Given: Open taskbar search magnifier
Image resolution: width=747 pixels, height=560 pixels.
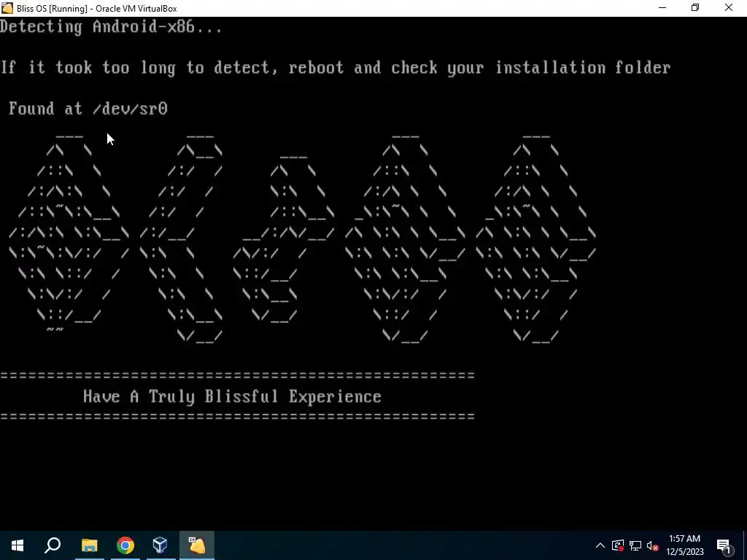Looking at the screenshot, I should (x=53, y=545).
